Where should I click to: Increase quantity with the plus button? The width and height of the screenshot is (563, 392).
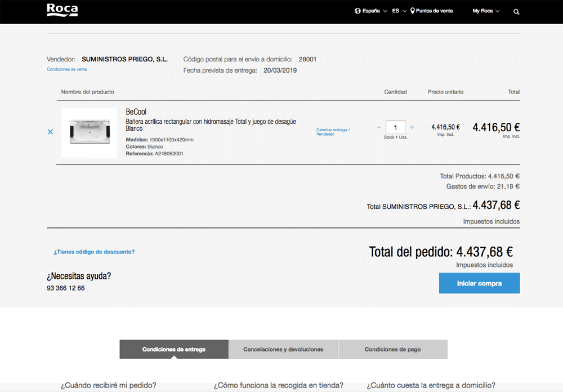click(412, 127)
